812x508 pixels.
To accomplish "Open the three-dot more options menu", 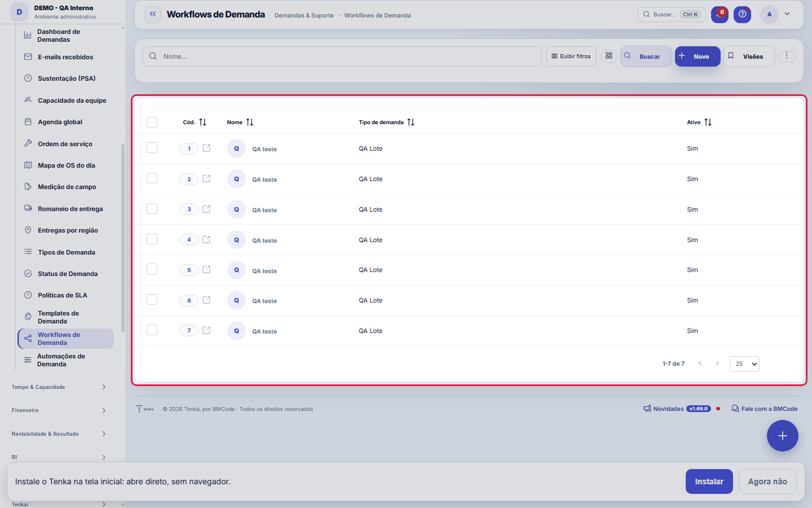I will point(787,56).
